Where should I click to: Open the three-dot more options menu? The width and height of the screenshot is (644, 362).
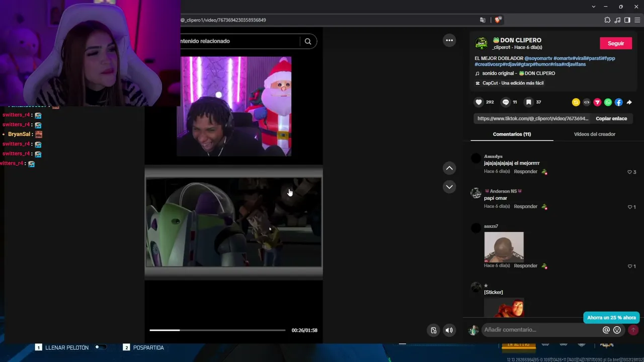click(x=449, y=40)
